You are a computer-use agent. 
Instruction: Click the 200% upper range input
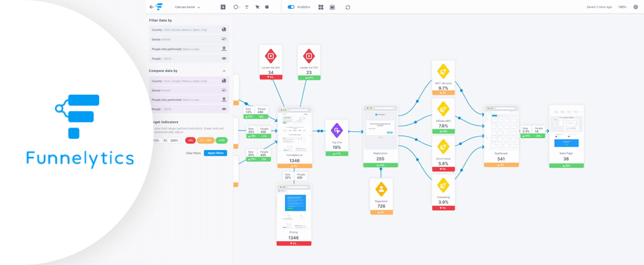tap(174, 140)
